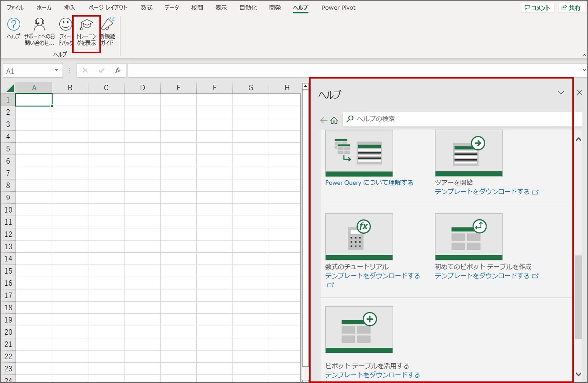
Task: Click the Home icon in Help pane
Action: 334,120
